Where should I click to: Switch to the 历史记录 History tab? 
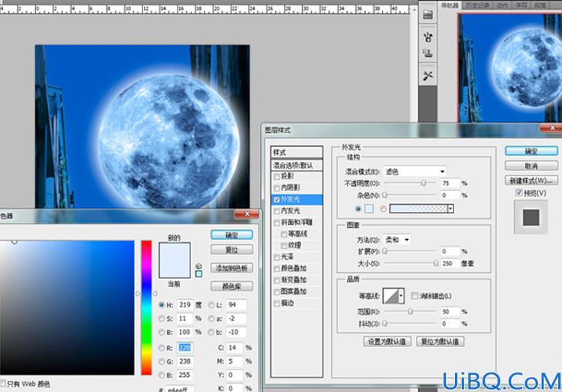tap(477, 5)
